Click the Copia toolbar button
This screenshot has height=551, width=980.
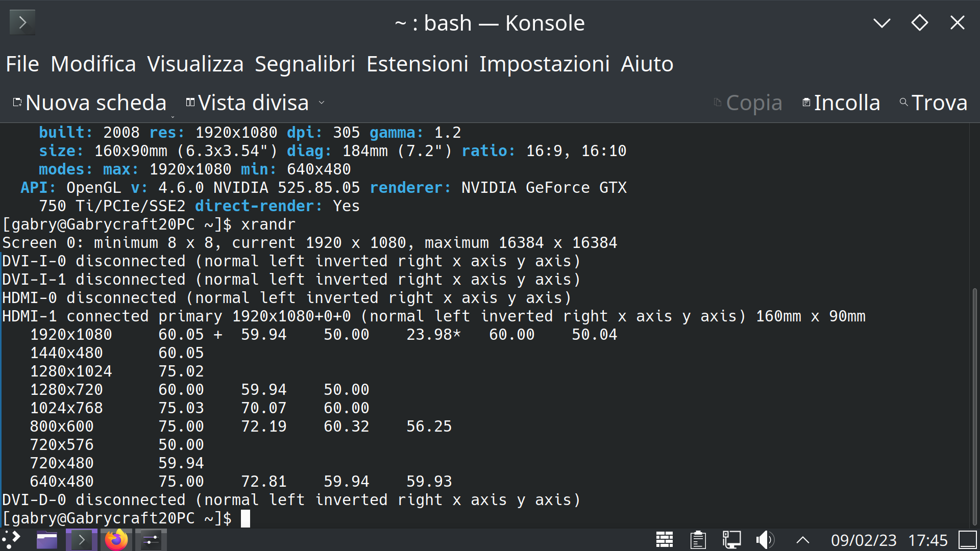(748, 103)
